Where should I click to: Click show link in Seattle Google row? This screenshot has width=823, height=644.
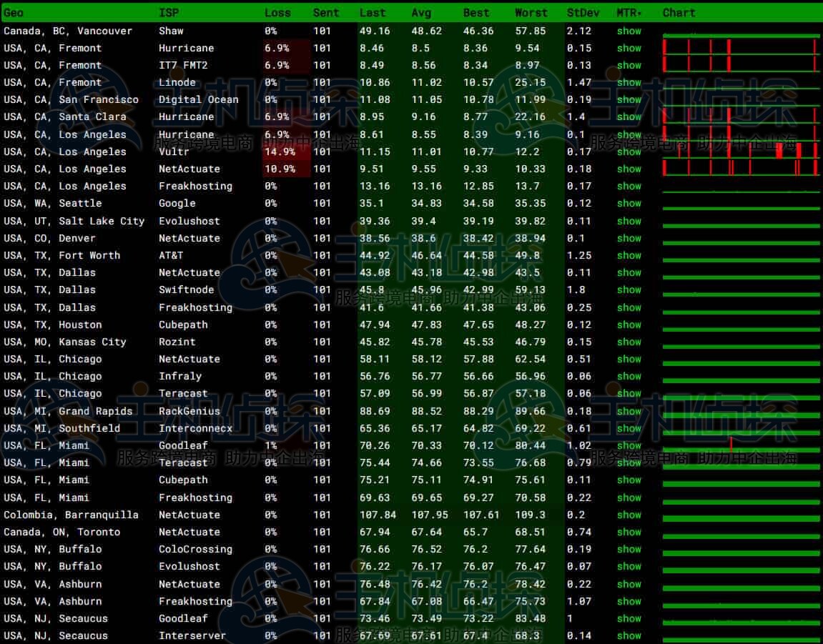[629, 203]
